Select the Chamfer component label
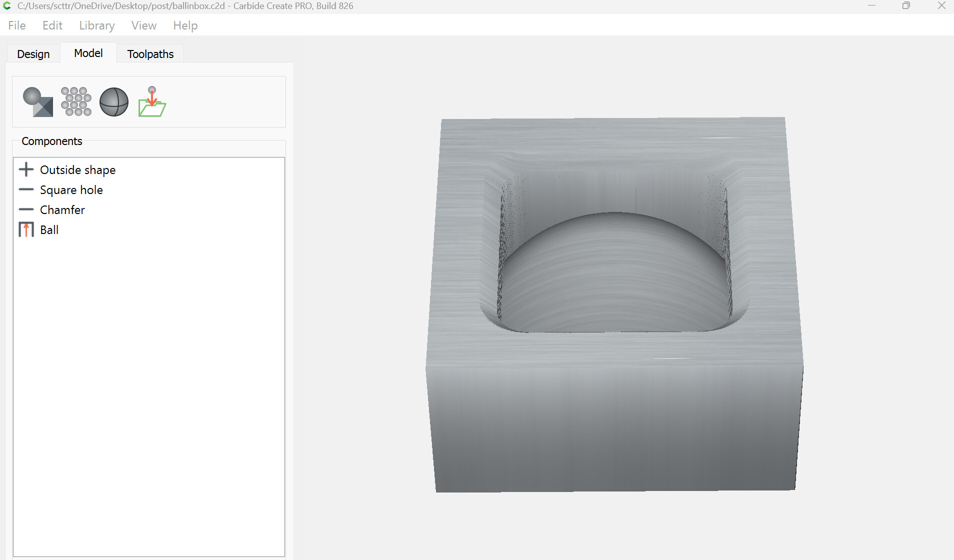 click(62, 210)
